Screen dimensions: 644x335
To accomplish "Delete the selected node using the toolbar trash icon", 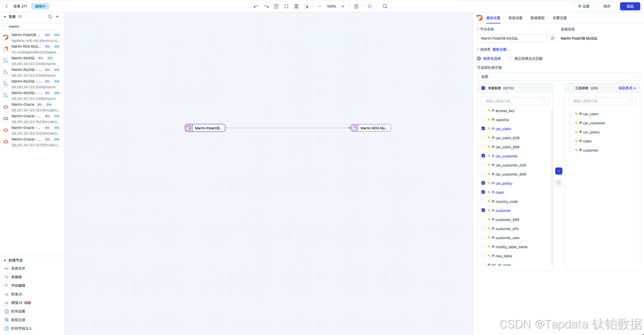I will click(276, 7).
